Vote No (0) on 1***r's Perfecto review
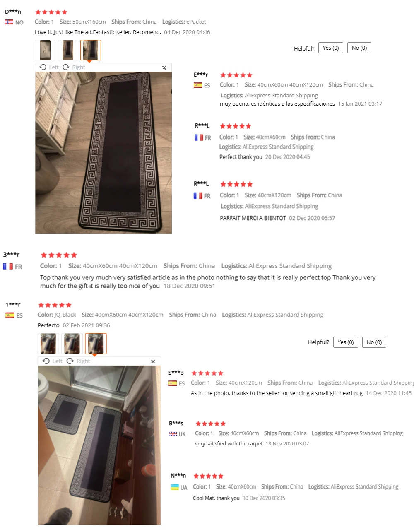Viewport: 414px width, 532px height. (x=374, y=342)
